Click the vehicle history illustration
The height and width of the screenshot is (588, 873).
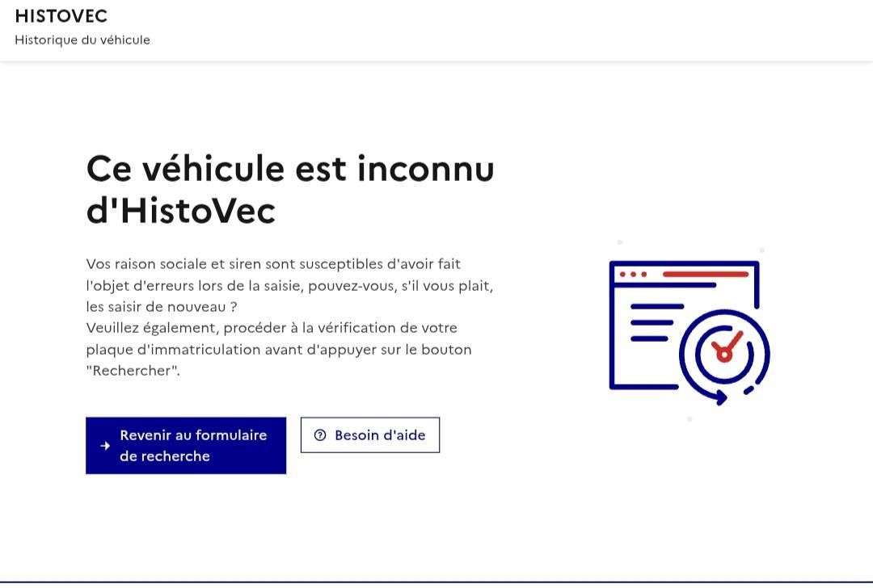pos(690,333)
